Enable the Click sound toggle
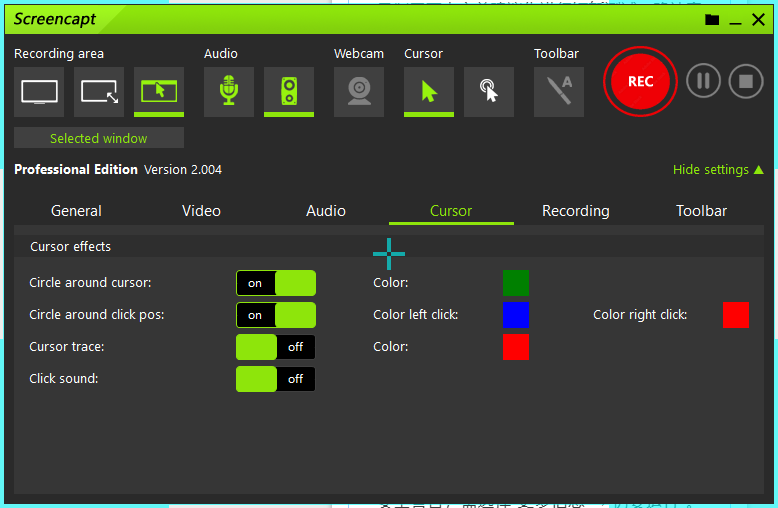The height and width of the screenshot is (508, 778). pyautogui.click(x=276, y=379)
